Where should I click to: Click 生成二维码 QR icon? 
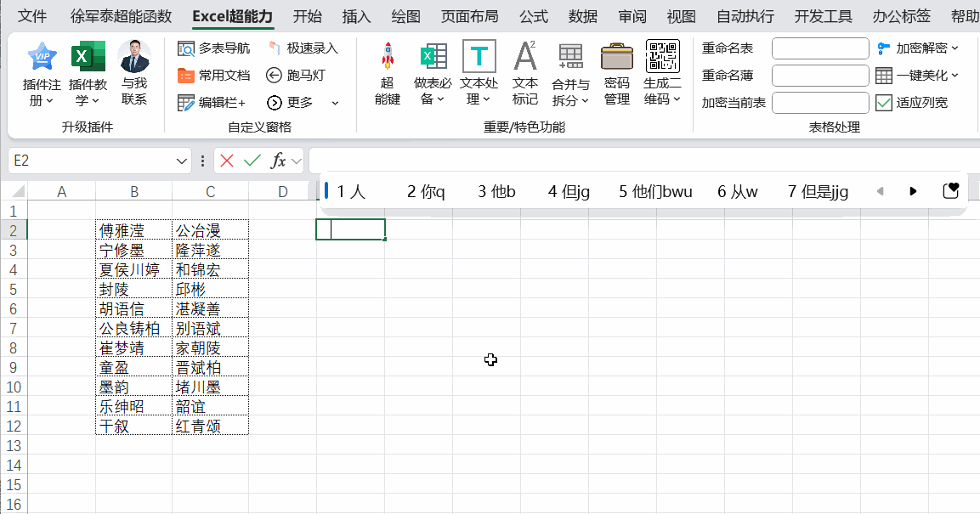(x=662, y=56)
